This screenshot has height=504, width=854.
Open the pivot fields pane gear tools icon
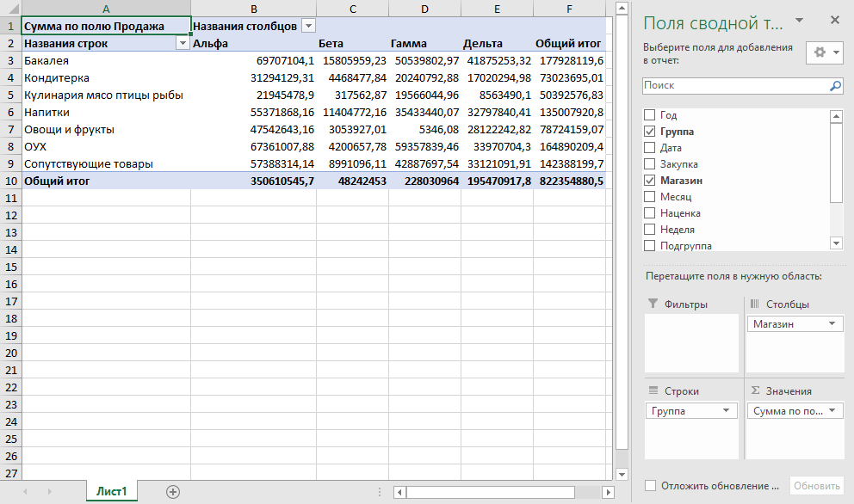pyautogui.click(x=825, y=52)
